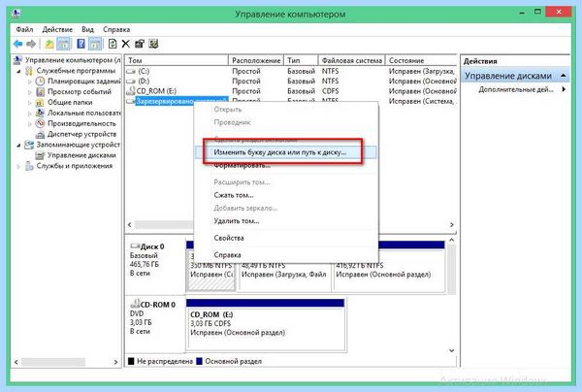Click the Управление дисками icon in the tree

40,155
